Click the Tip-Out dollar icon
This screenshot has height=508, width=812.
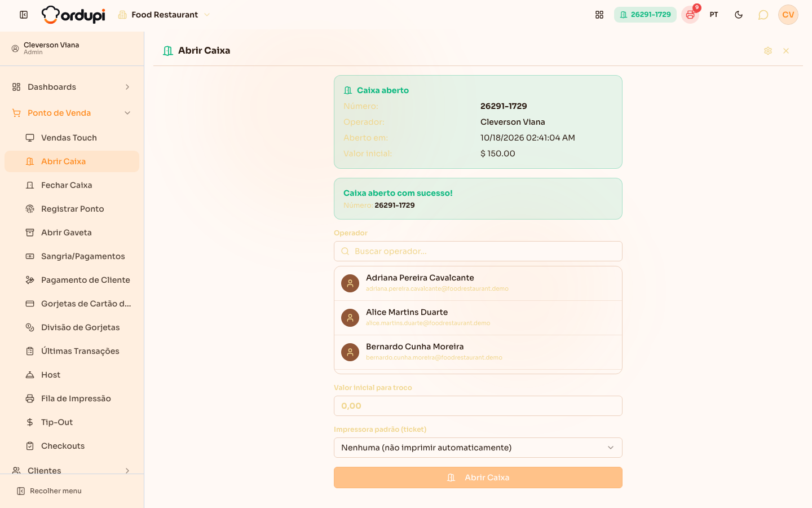click(30, 422)
